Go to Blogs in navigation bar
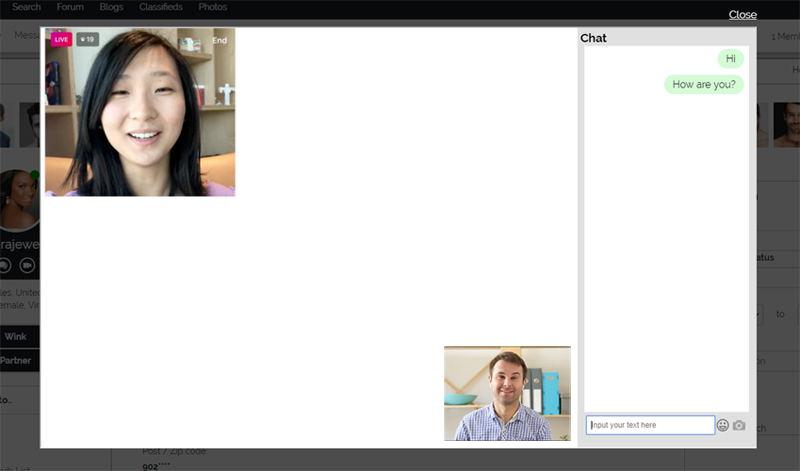 pyautogui.click(x=111, y=7)
